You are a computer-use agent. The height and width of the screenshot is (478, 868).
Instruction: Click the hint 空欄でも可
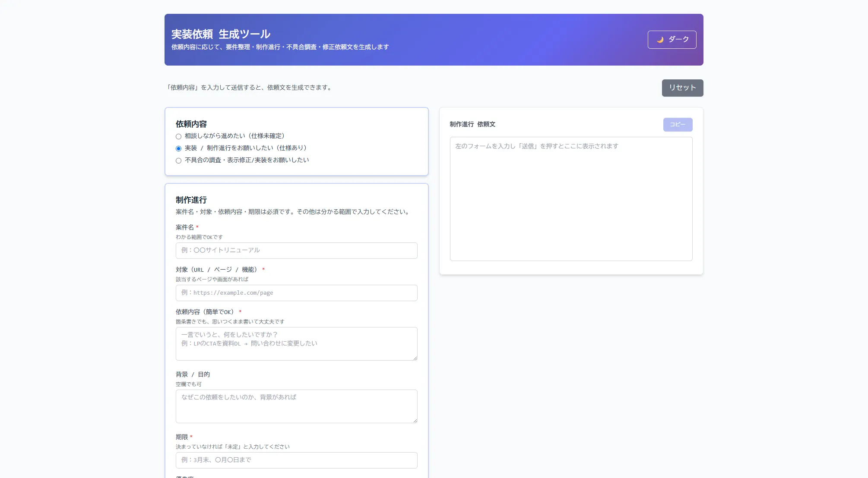[189, 384]
